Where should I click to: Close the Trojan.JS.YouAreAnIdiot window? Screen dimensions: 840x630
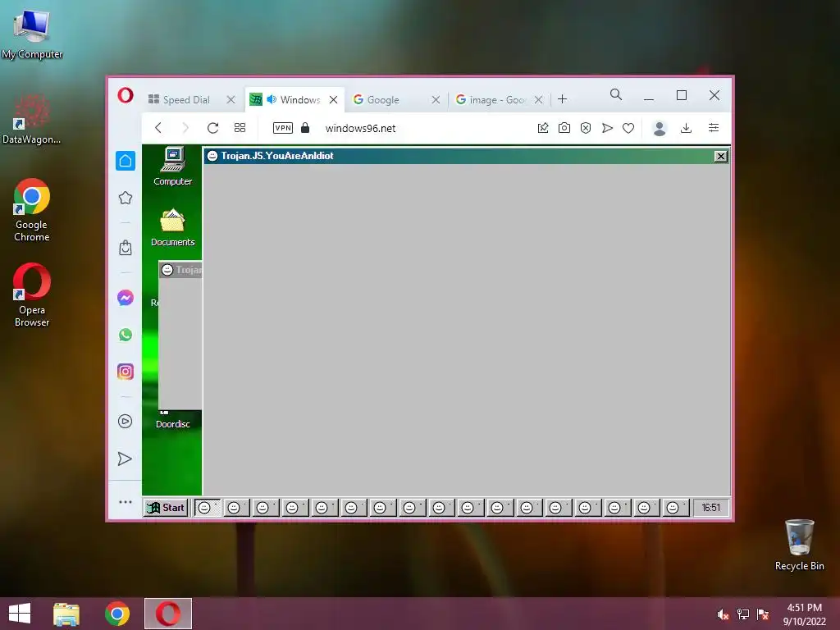(x=721, y=156)
